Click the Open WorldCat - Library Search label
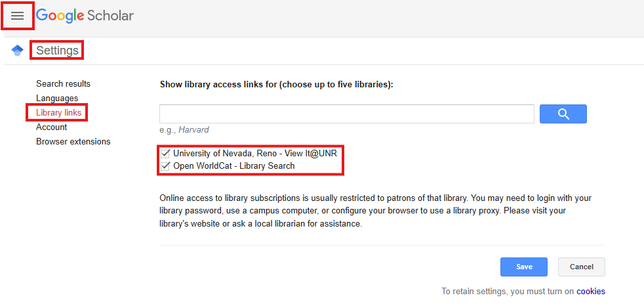This screenshot has height=308, width=644. [233, 166]
